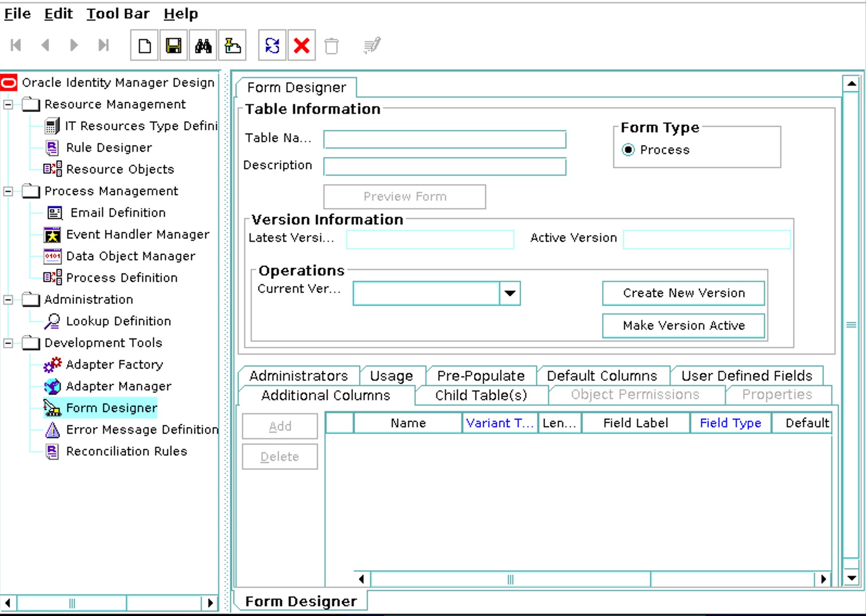
Task: Create new form with blank page icon
Action: pyautogui.click(x=144, y=45)
